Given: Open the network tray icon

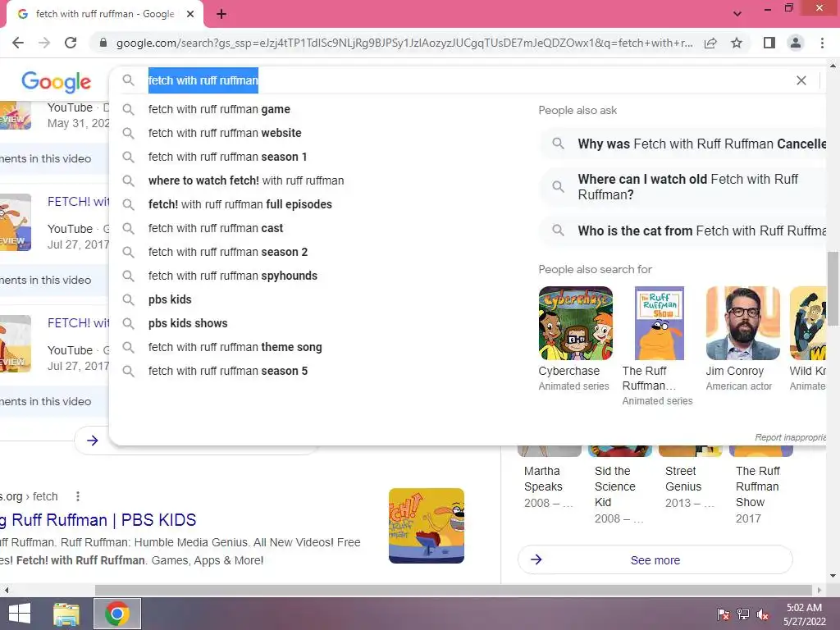Looking at the screenshot, I should tap(743, 614).
